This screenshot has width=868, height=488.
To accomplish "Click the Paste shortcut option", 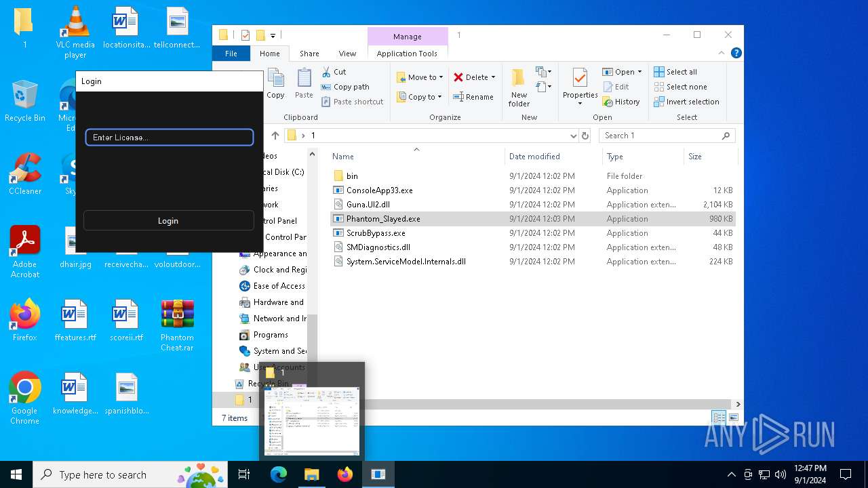I will pos(353,102).
